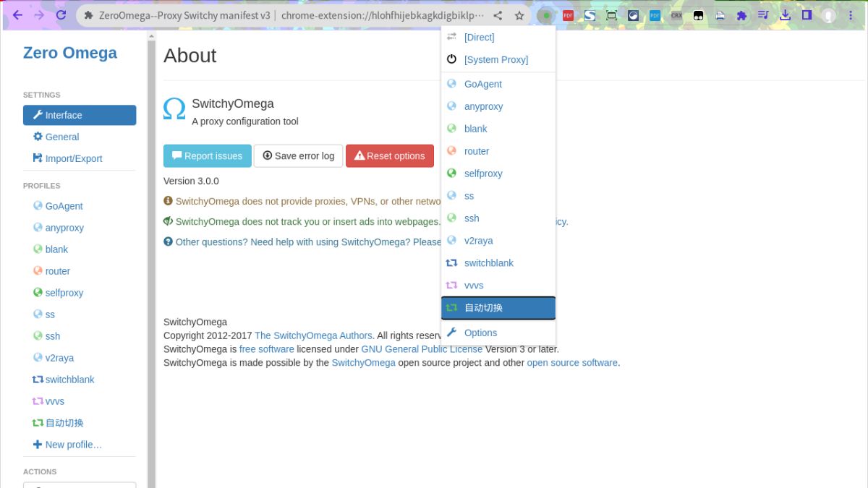The image size is (868, 488).
Task: Click the CRX extension icon
Action: pos(676,15)
